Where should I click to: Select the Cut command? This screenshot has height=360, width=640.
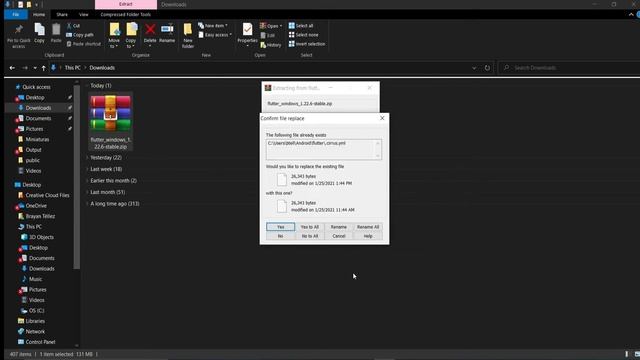coord(73,26)
